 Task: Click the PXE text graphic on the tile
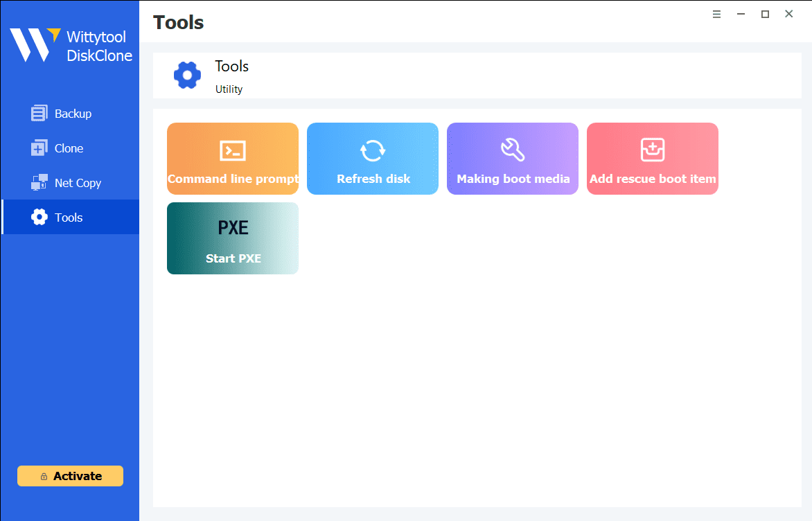pyautogui.click(x=233, y=228)
